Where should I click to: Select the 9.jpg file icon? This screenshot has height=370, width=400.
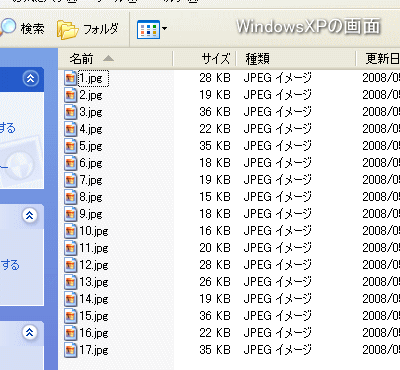point(70,214)
